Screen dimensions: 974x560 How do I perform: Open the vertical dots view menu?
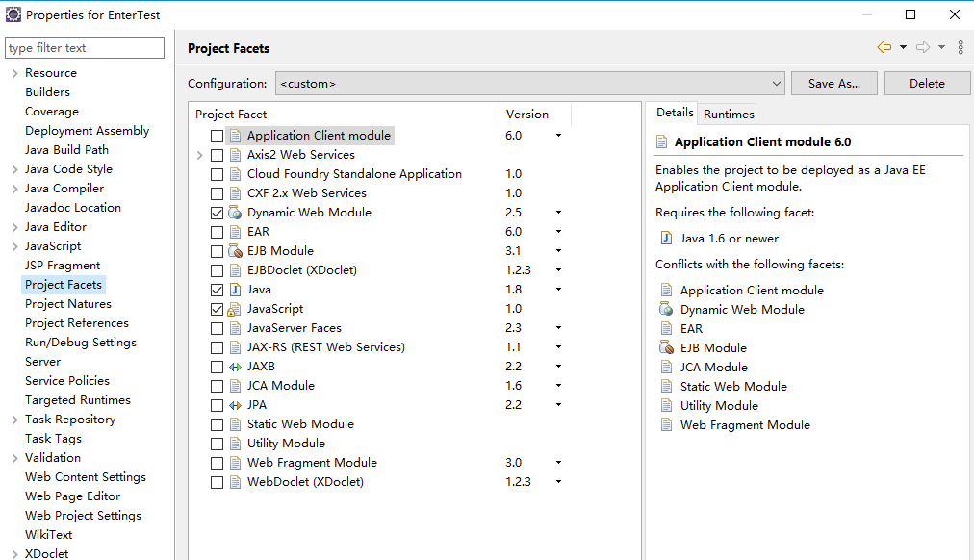point(961,46)
